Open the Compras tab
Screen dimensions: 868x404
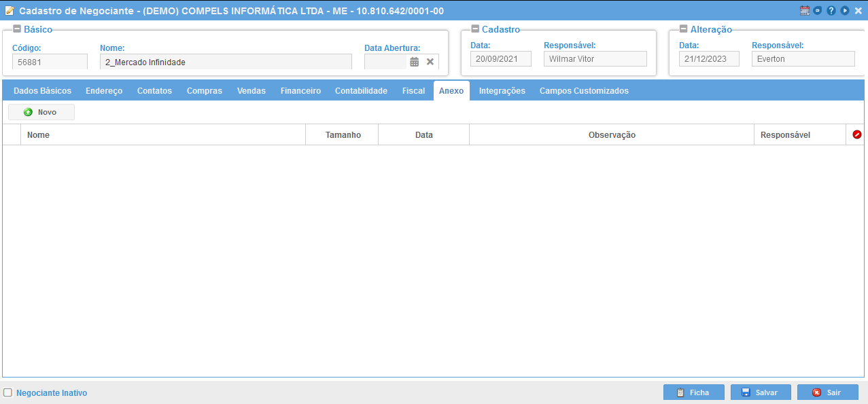(205, 91)
